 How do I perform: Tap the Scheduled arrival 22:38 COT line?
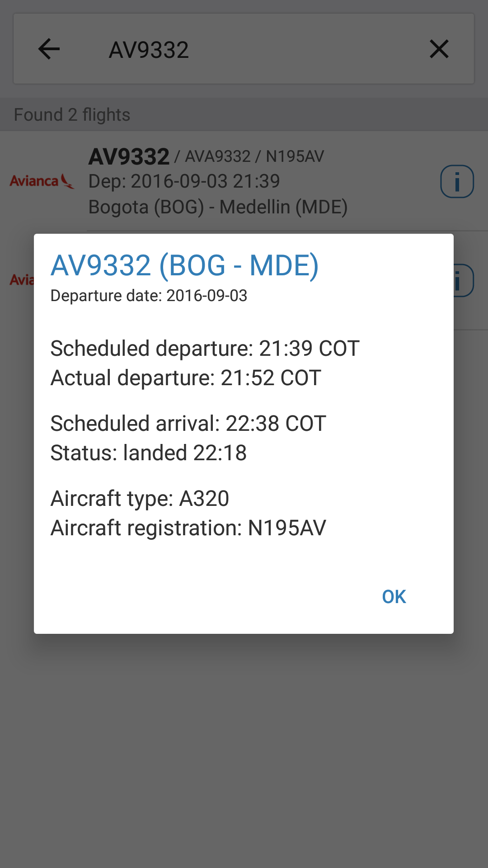[x=188, y=424]
